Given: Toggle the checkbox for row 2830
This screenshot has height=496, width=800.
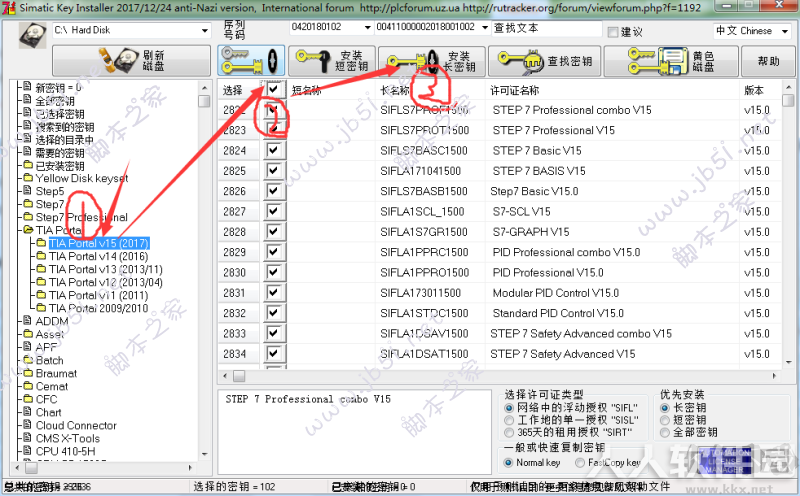Looking at the screenshot, I should [273, 272].
